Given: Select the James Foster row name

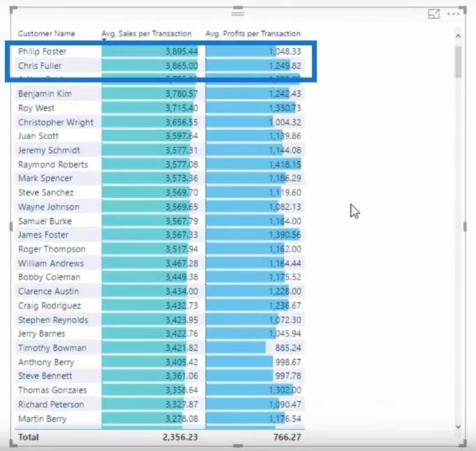Looking at the screenshot, I should [x=43, y=235].
